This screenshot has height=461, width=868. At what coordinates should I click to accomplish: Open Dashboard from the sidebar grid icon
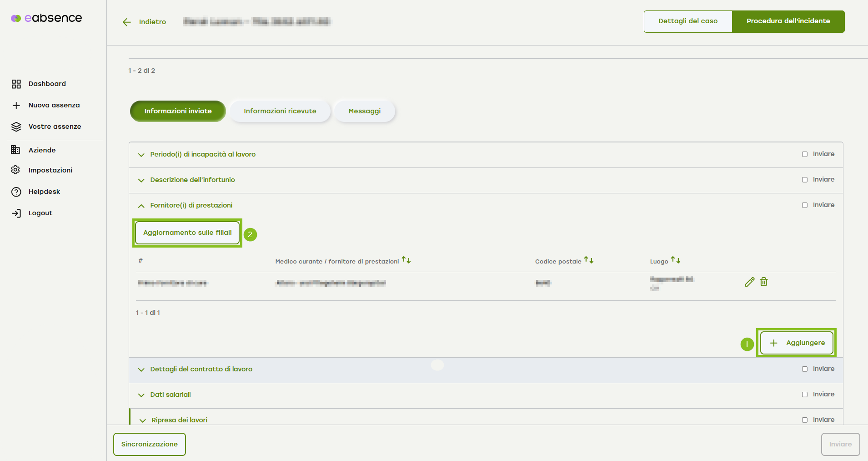[x=16, y=84]
